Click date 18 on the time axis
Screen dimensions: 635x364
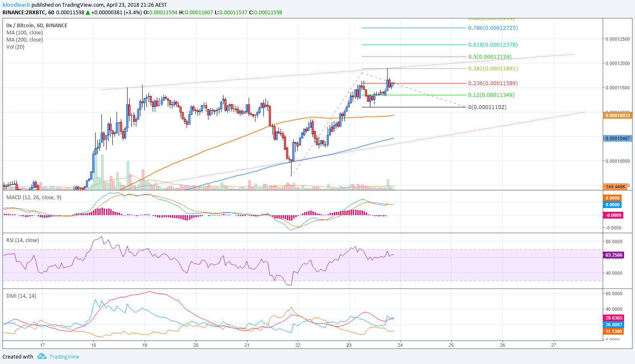(x=94, y=345)
